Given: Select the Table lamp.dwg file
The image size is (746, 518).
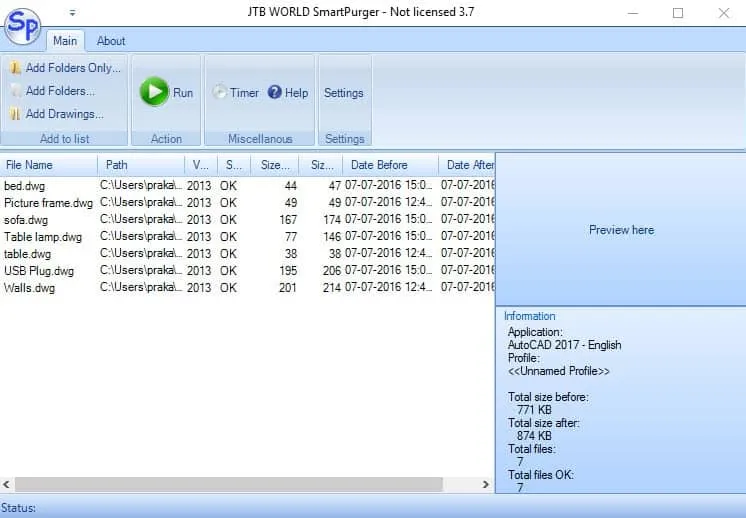Looking at the screenshot, I should pyautogui.click(x=43, y=237).
